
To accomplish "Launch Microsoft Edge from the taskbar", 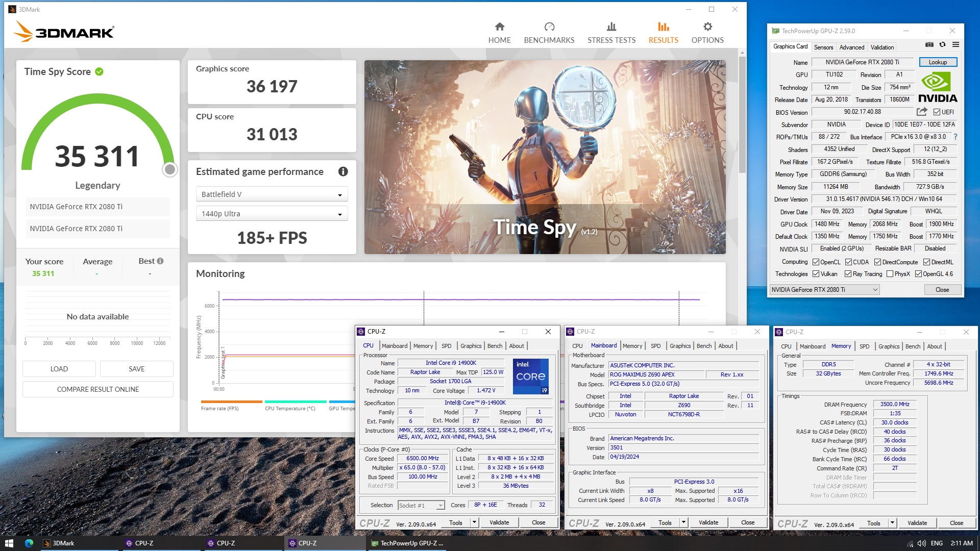I will (29, 543).
